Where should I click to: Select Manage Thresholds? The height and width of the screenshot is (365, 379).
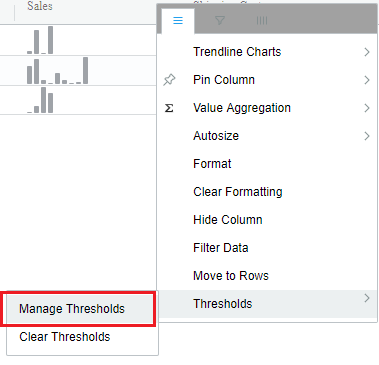tap(78, 309)
